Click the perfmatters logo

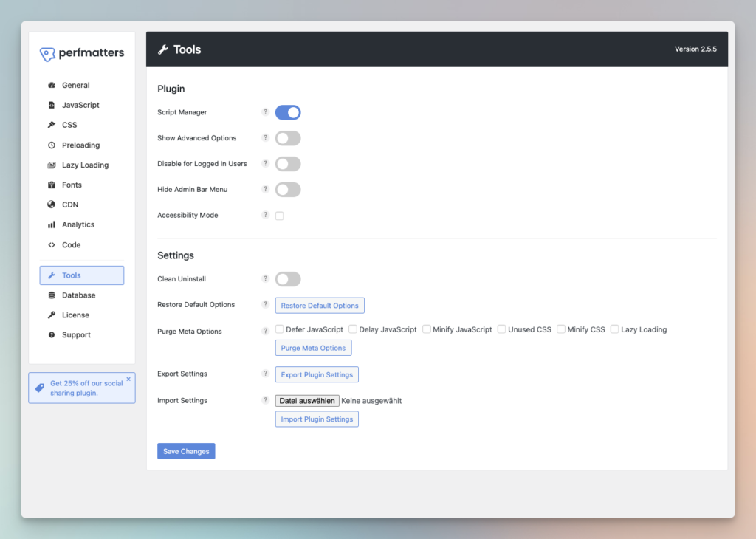click(x=81, y=53)
